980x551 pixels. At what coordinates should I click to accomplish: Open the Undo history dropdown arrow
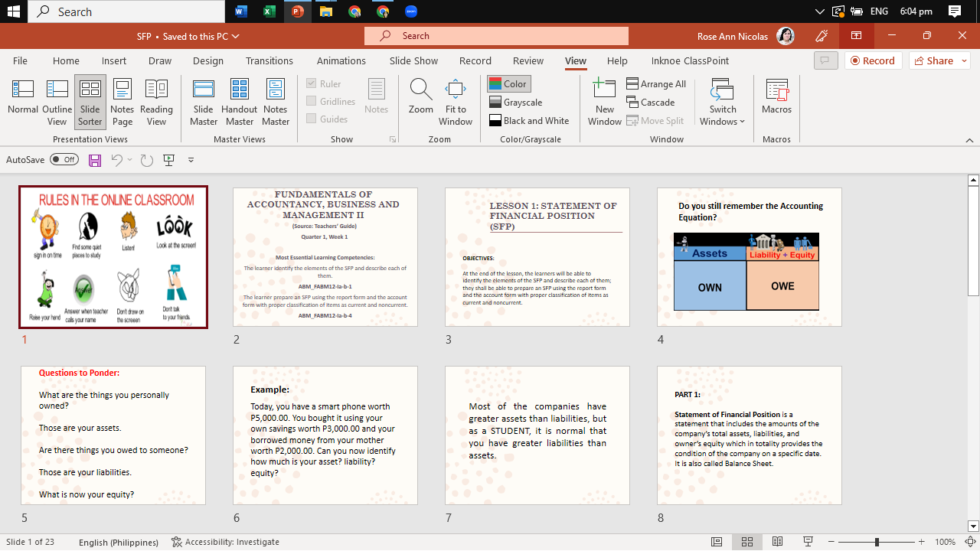tap(129, 160)
